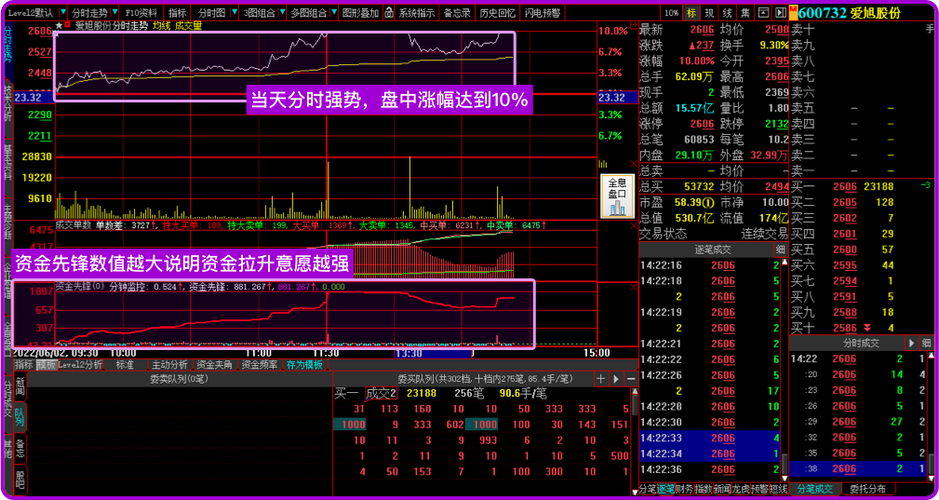Viewport: 939px width, 500px height.
Task: Click the 存为模板 button
Action: (x=304, y=365)
